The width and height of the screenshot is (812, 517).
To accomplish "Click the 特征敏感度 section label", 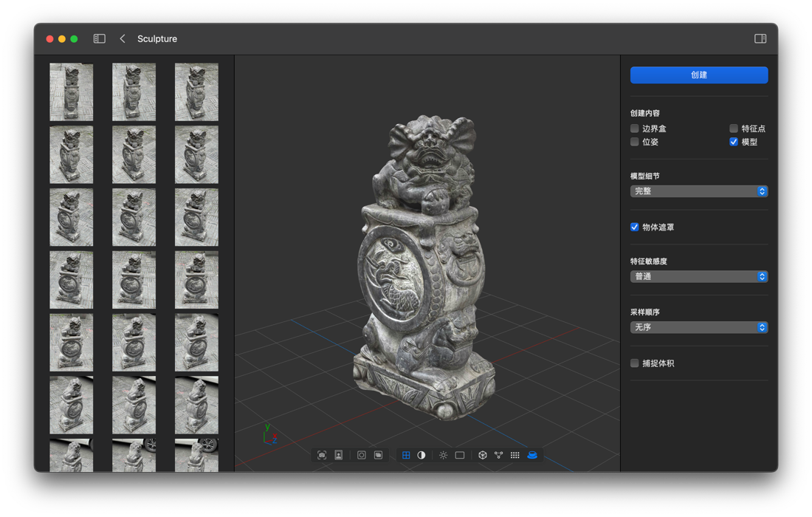I will pos(648,261).
